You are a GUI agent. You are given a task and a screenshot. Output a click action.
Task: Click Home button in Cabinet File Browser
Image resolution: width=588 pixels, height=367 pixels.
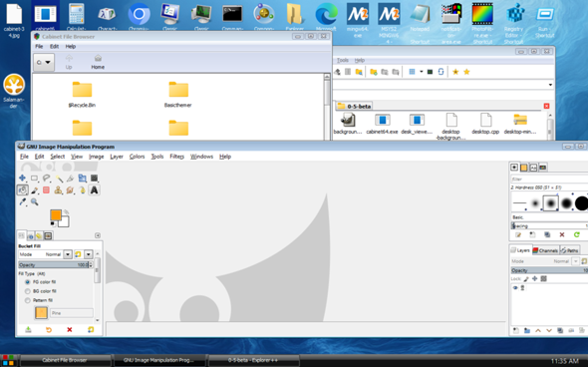[98, 62]
